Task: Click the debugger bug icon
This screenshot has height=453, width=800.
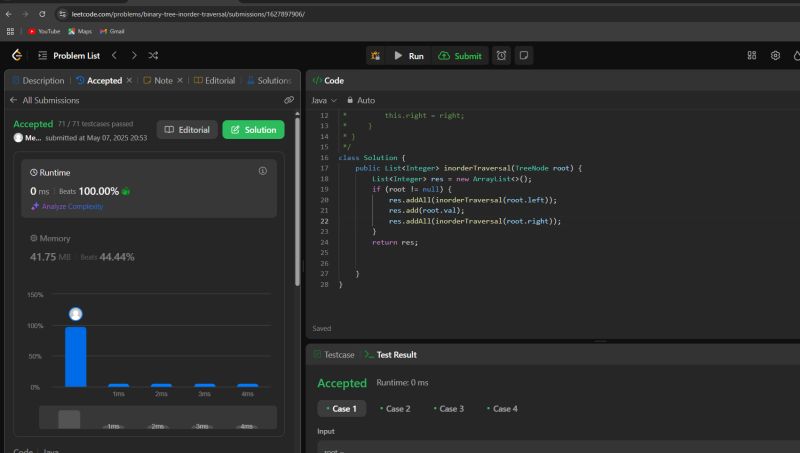Action: coord(376,56)
